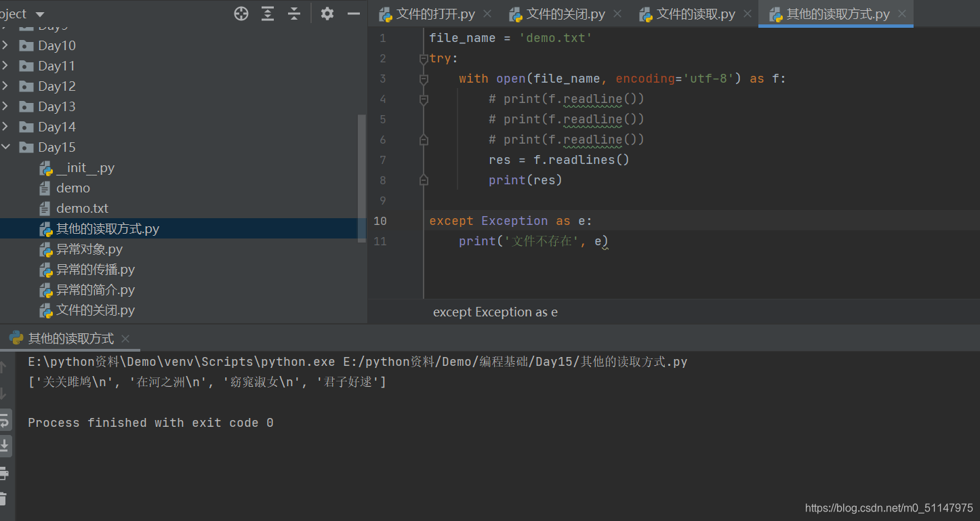Expand the Day11 folder

click(x=5, y=66)
